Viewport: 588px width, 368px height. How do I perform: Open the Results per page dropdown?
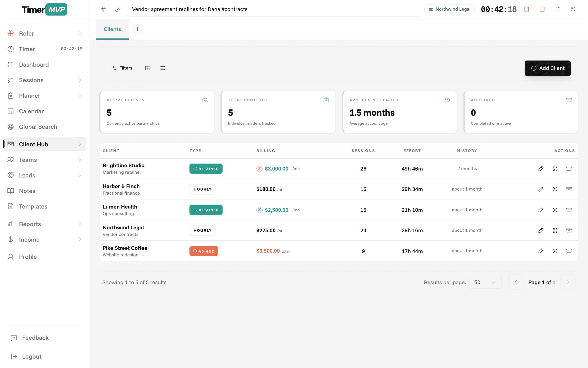click(x=485, y=282)
